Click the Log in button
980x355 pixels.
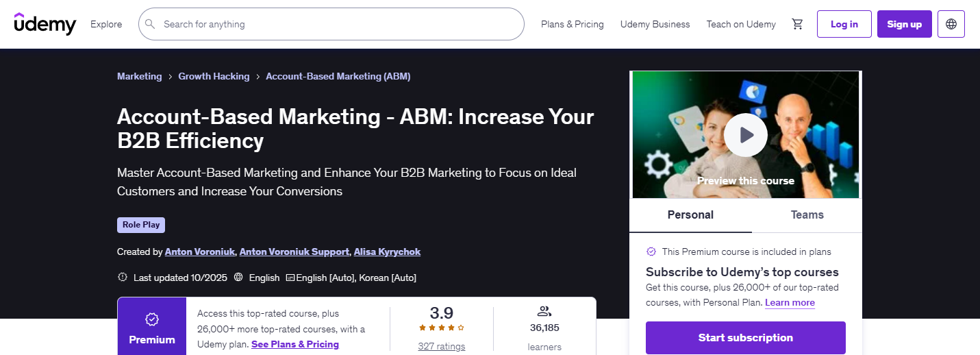click(x=844, y=24)
